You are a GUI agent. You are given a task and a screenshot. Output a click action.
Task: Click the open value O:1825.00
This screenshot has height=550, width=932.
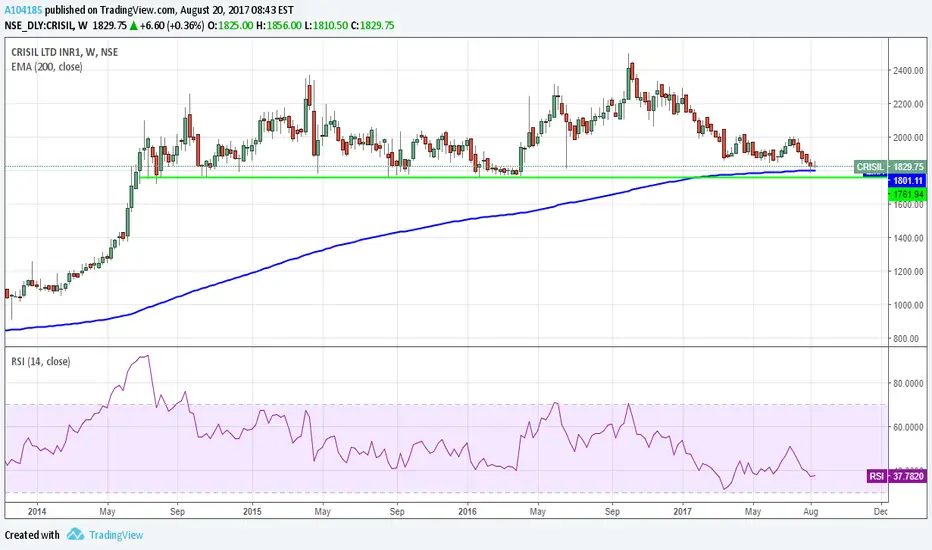point(230,26)
